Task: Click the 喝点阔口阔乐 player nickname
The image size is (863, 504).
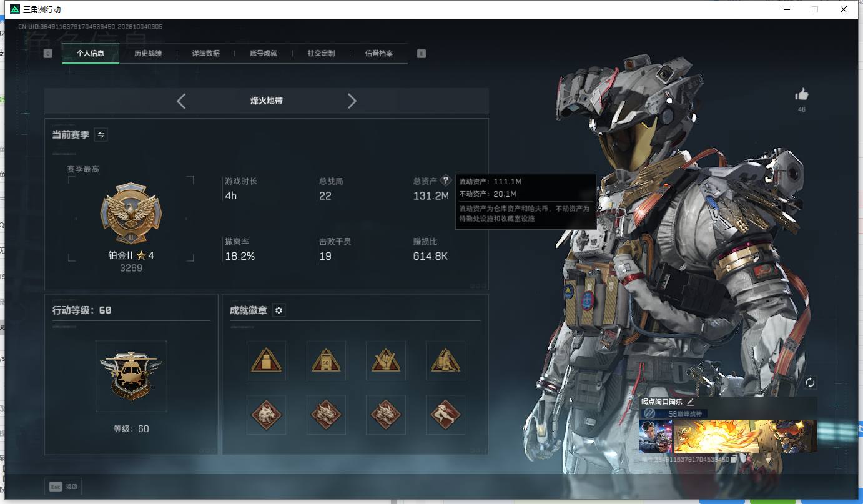Action: click(x=662, y=402)
